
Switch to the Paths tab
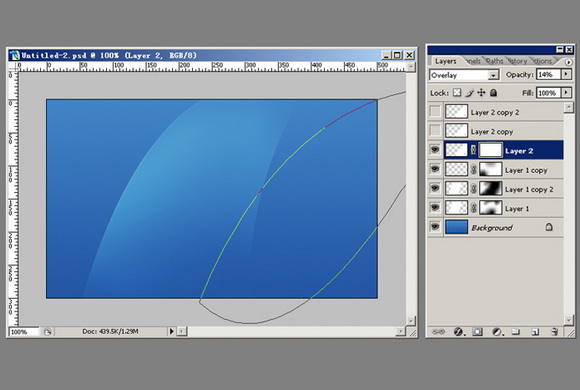[x=494, y=61]
